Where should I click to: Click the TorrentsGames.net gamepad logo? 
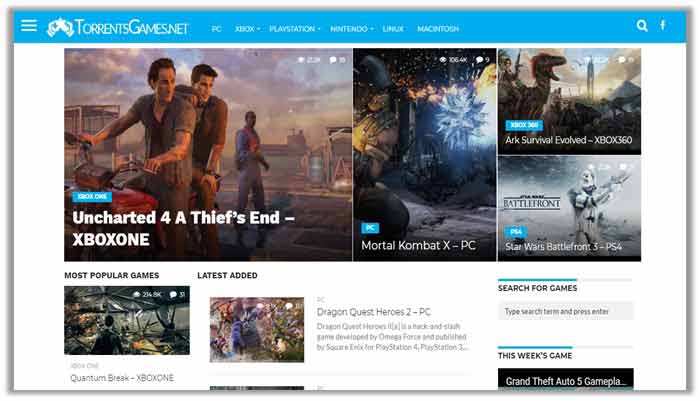(60, 28)
